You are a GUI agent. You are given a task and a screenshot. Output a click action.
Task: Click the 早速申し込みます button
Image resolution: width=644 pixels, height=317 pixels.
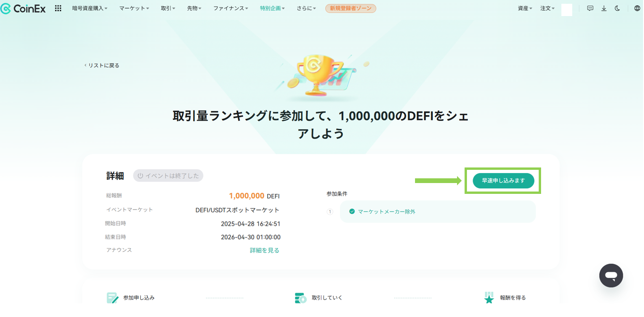tap(503, 181)
